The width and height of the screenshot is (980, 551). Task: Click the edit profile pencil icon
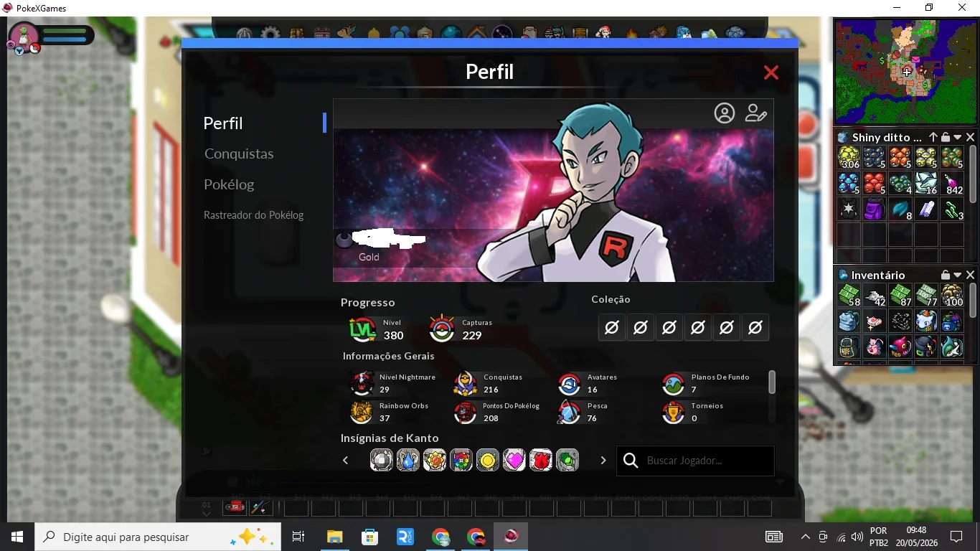point(755,113)
